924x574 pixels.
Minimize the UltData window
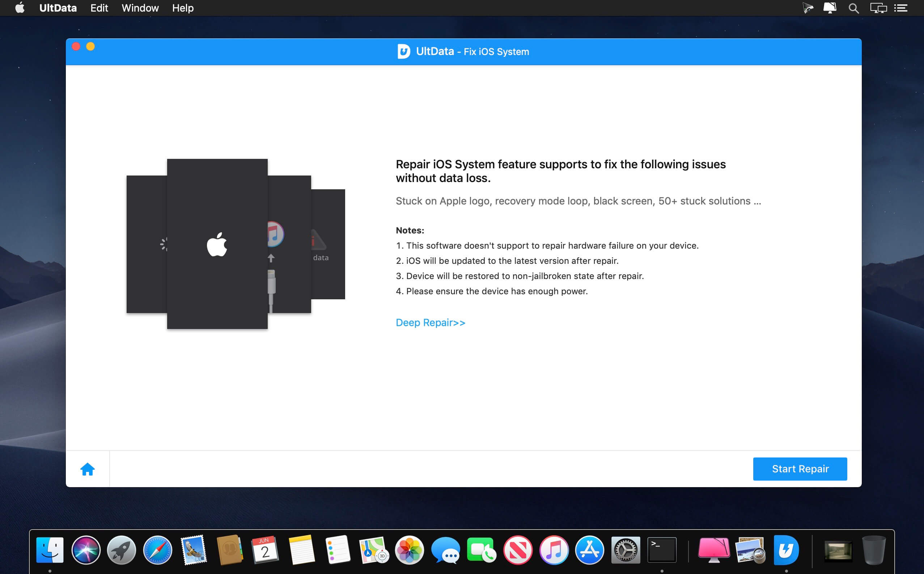[x=90, y=46]
